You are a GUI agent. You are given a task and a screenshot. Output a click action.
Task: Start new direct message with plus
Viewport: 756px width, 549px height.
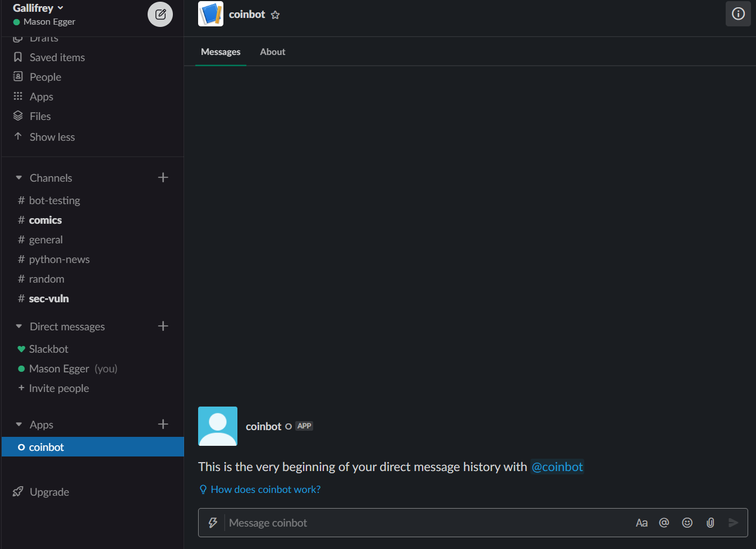[163, 326]
